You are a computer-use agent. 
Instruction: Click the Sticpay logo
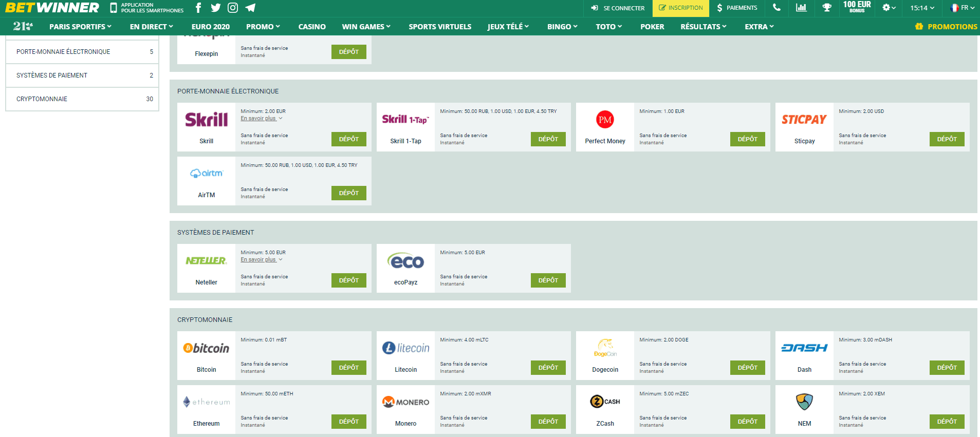[x=804, y=120]
